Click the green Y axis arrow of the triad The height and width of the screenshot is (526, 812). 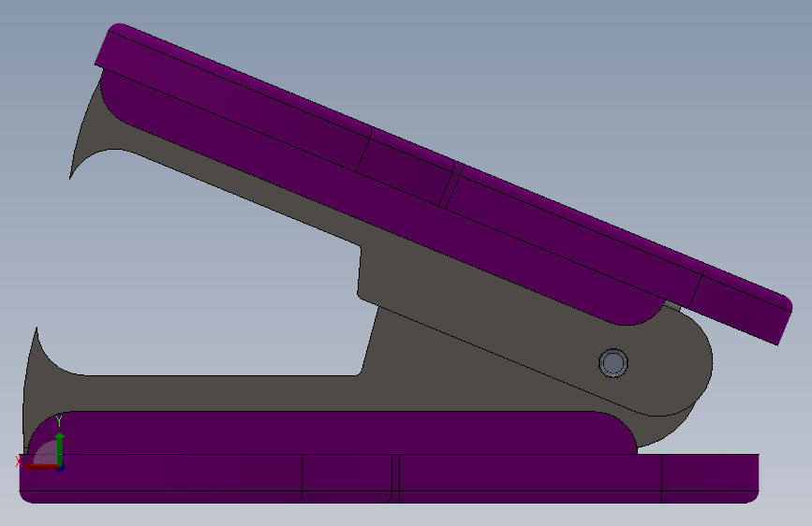[x=60, y=447]
